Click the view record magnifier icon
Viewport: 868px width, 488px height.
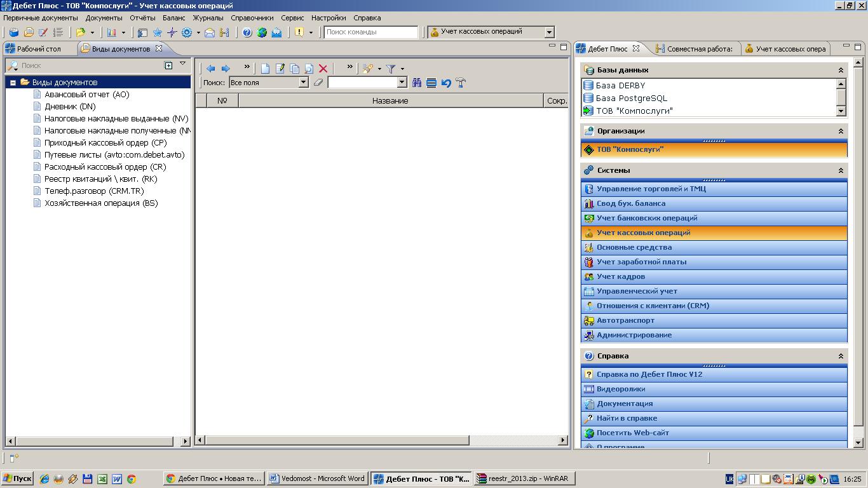pyautogui.click(x=309, y=69)
